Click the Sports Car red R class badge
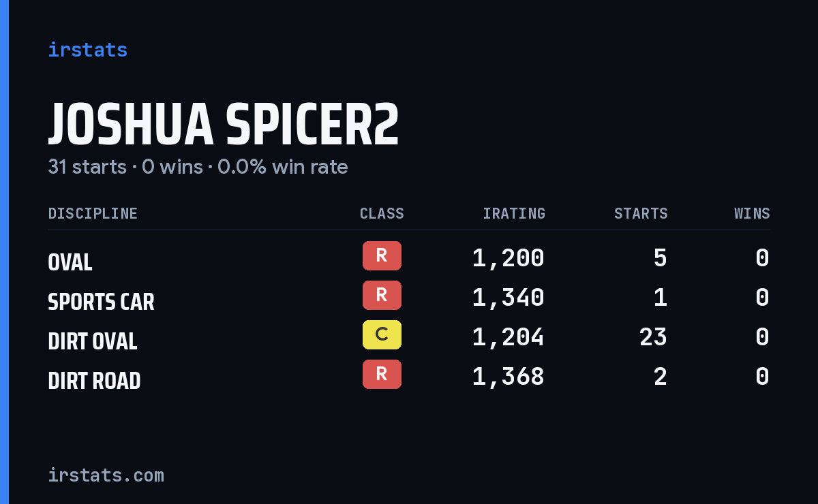The width and height of the screenshot is (818, 504). pos(382,295)
